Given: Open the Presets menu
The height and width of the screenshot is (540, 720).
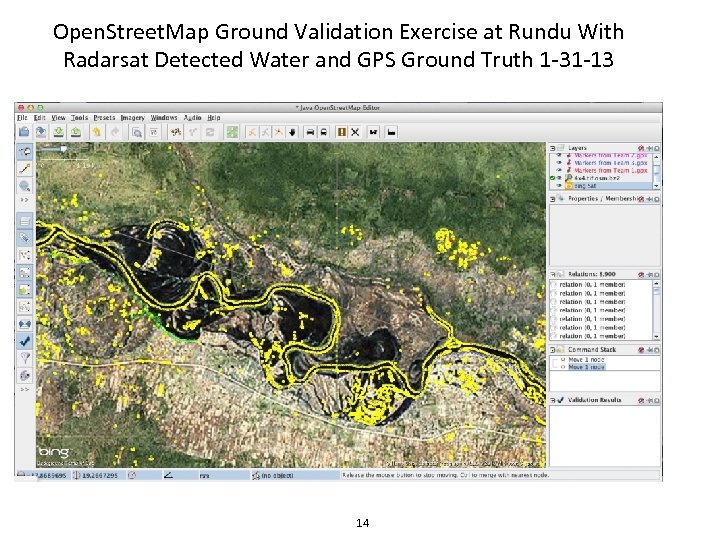Looking at the screenshot, I should pos(104,118).
